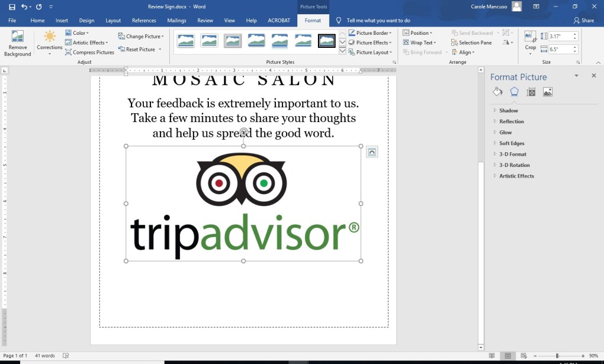
Task: Click the Save icon in the title bar
Action: pos(12,6)
